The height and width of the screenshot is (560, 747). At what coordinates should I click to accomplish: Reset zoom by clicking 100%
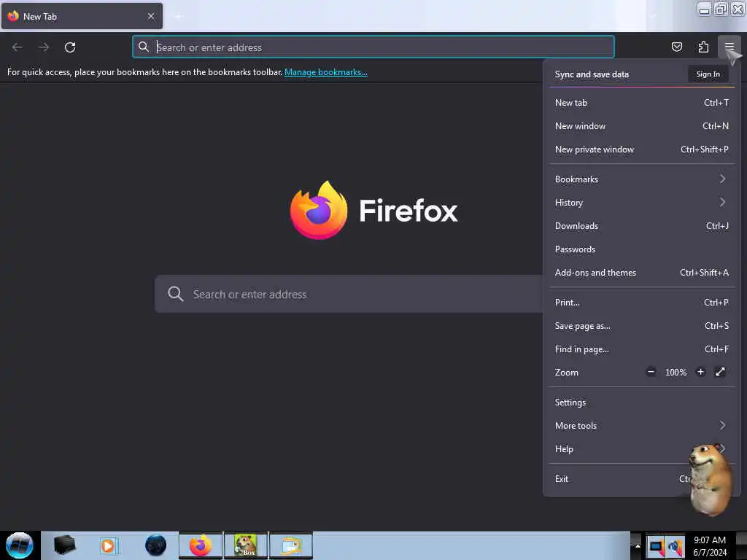(676, 373)
